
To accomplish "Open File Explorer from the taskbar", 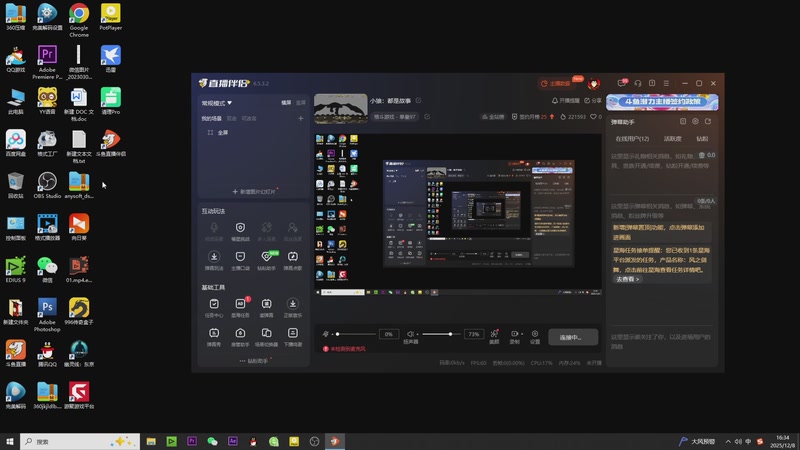I will point(151,441).
